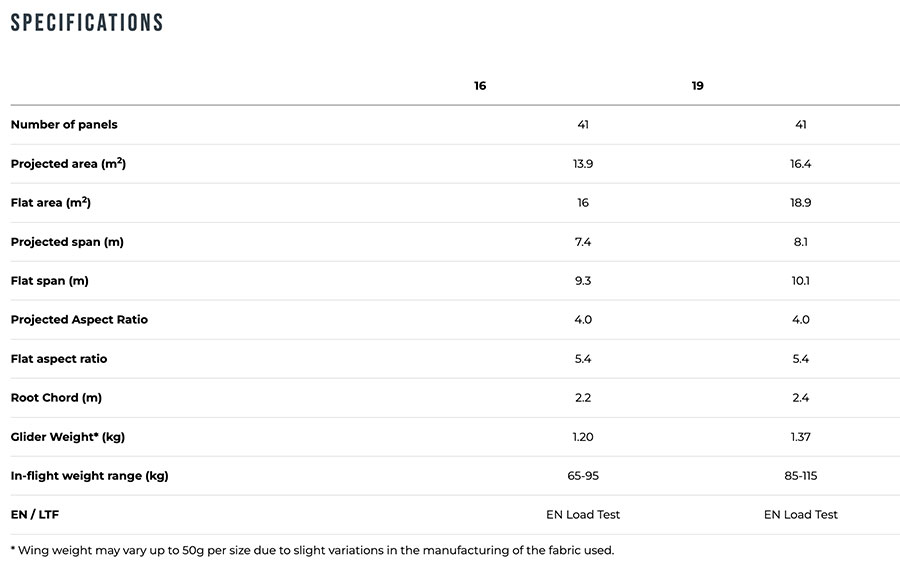The height and width of the screenshot is (573, 900).
Task: Click the 1.20 glider weight value
Action: tap(583, 437)
